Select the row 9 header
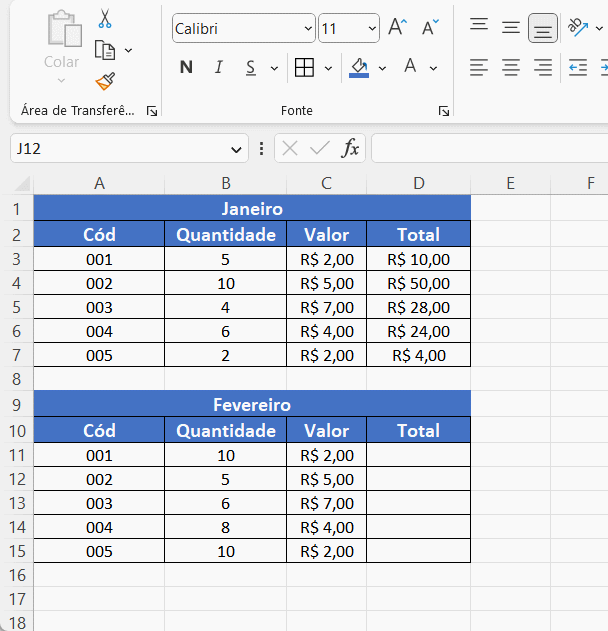 tap(16, 405)
